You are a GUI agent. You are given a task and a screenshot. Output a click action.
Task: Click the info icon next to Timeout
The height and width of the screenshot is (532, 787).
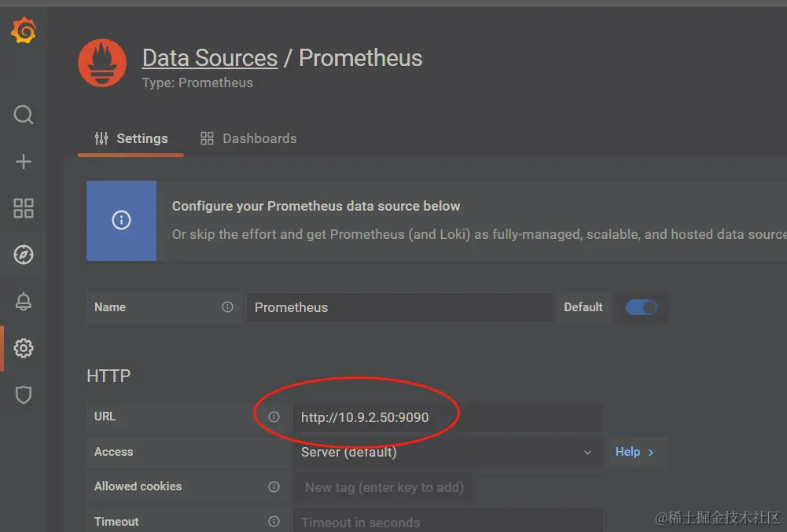[x=274, y=522]
